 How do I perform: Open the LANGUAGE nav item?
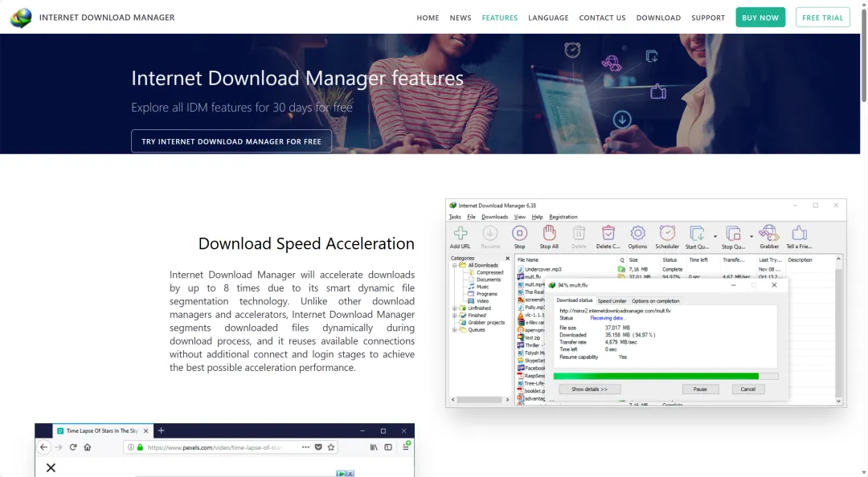click(548, 18)
